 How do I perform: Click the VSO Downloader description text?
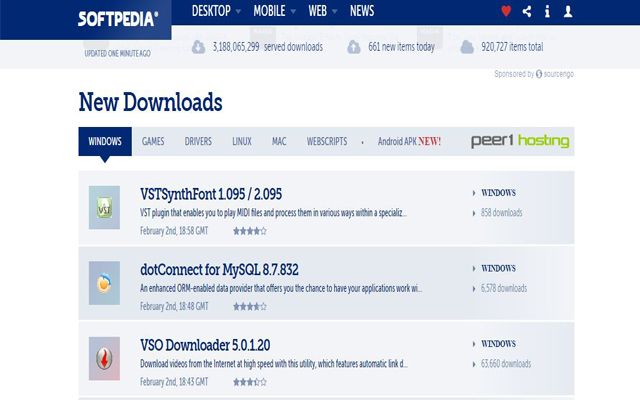[x=274, y=364]
